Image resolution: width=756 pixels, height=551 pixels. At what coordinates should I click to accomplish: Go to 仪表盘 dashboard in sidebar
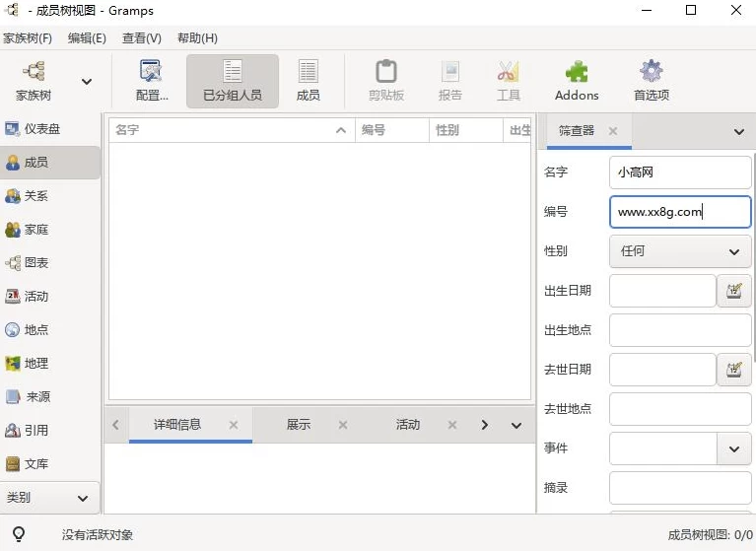pyautogui.click(x=41, y=129)
